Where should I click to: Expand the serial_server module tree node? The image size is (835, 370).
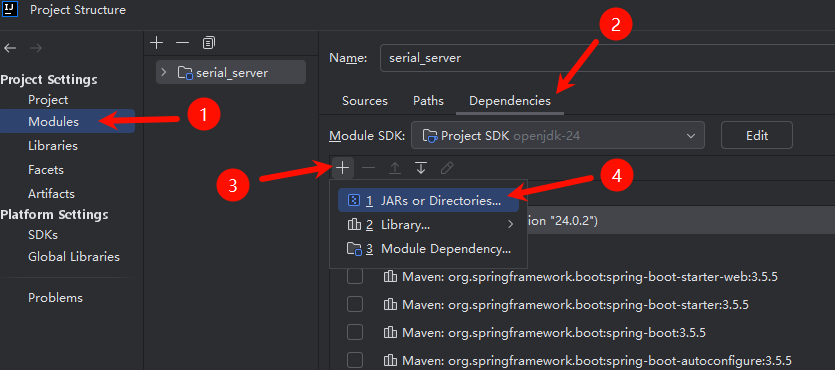click(x=163, y=72)
